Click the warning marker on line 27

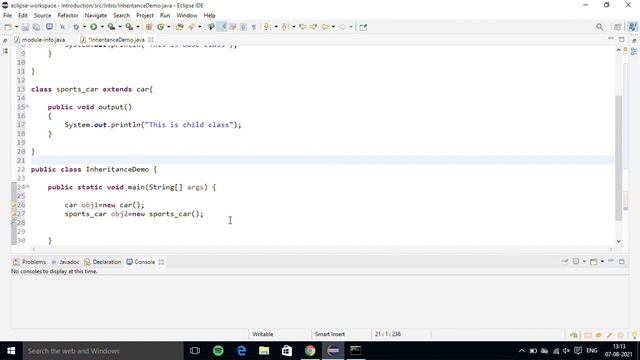[x=13, y=213]
